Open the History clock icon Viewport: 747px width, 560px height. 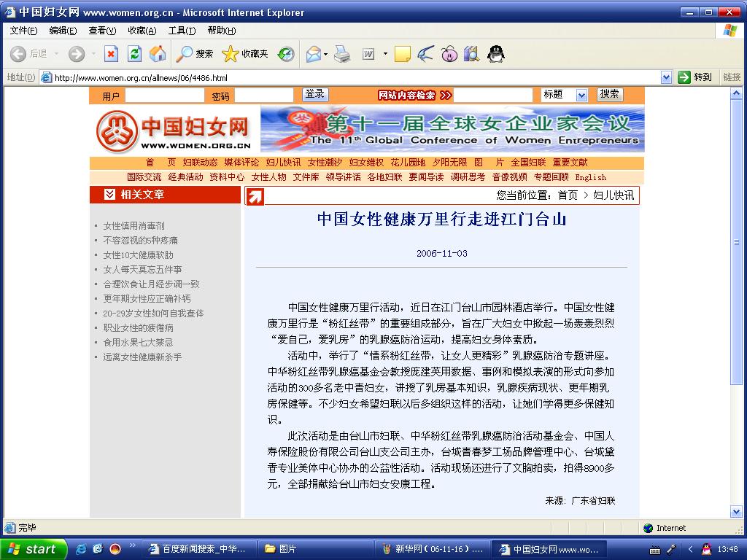(x=286, y=54)
